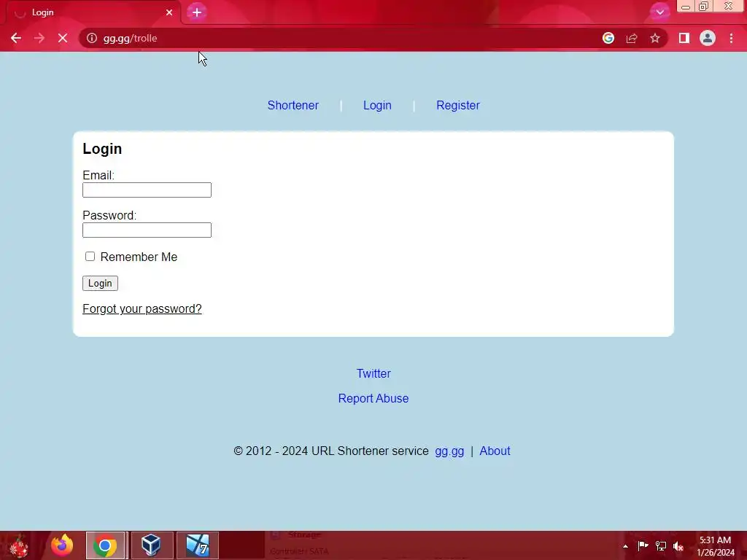Click the Google icon in address bar
747x560 pixels.
[608, 38]
